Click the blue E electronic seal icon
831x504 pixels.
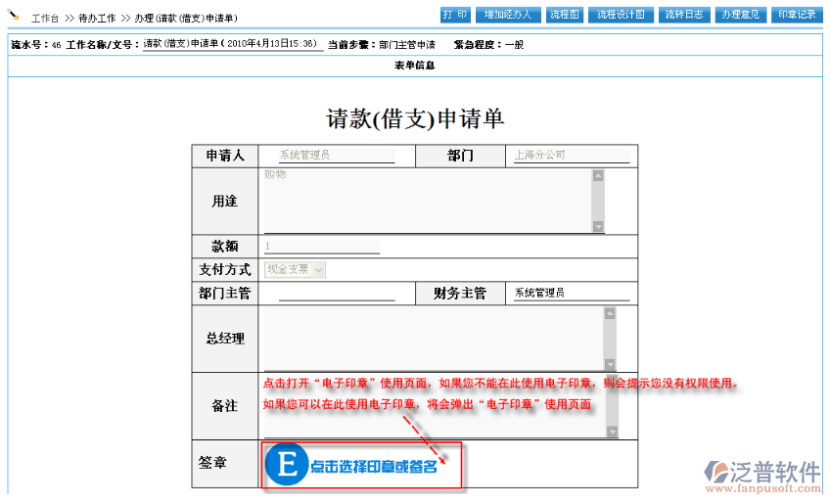(287, 466)
